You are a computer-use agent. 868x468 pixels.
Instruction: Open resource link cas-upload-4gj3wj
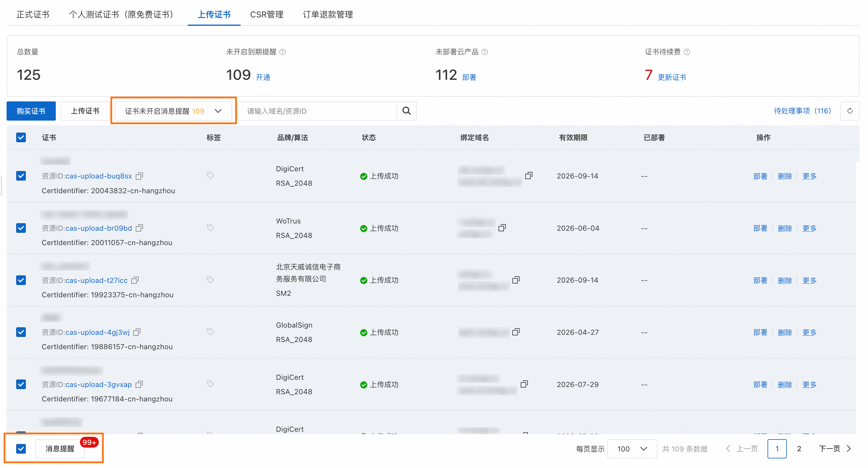(x=97, y=332)
